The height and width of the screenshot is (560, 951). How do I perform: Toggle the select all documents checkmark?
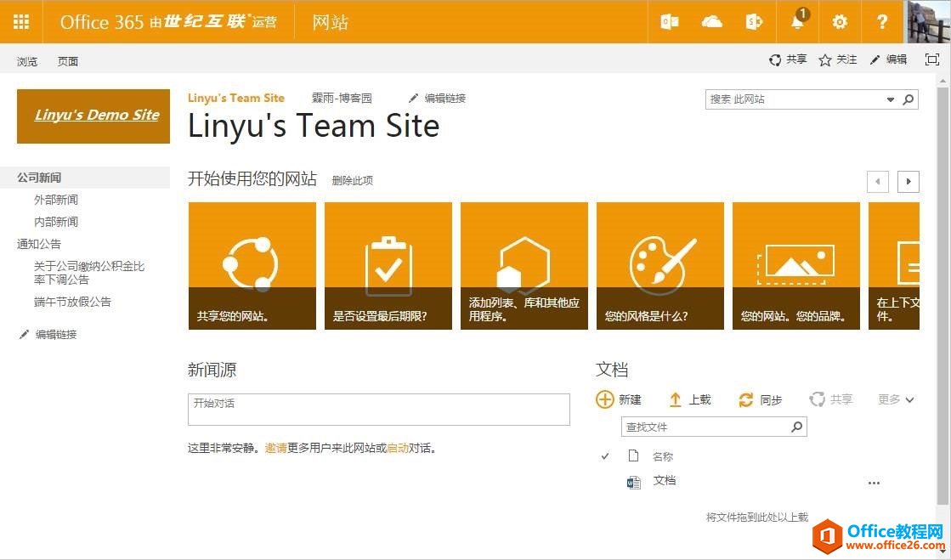coord(605,456)
